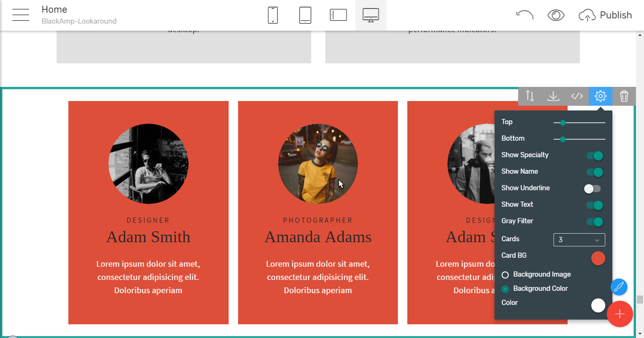Move block with up-down arrows icon
This screenshot has height=338, width=644.
(x=530, y=96)
